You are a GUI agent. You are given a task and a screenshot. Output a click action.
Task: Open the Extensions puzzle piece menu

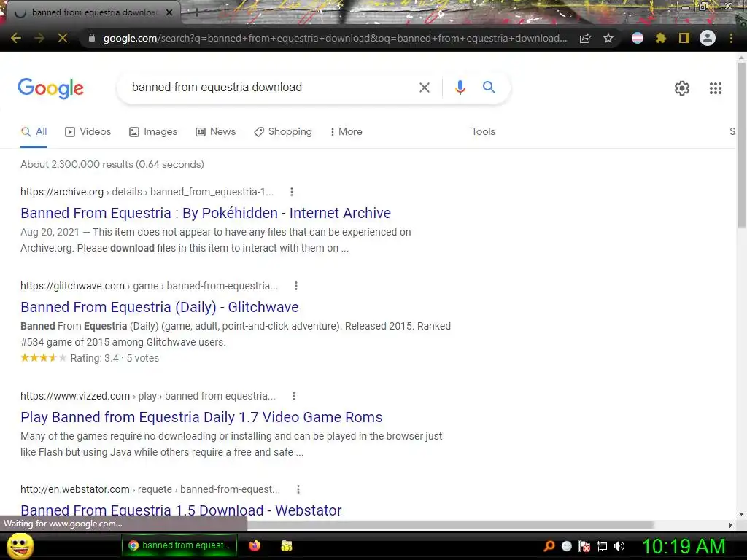coord(661,38)
